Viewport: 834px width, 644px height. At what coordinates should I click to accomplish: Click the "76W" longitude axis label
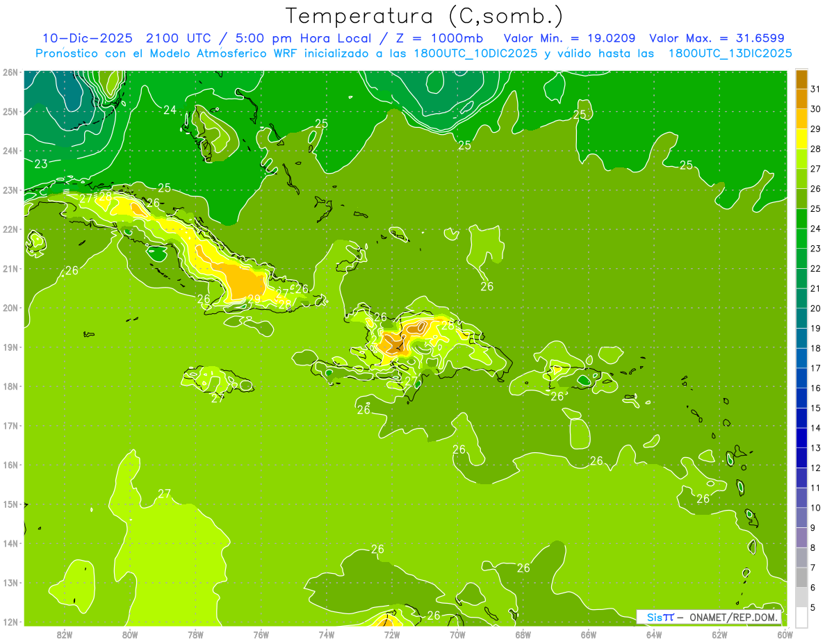(x=261, y=635)
